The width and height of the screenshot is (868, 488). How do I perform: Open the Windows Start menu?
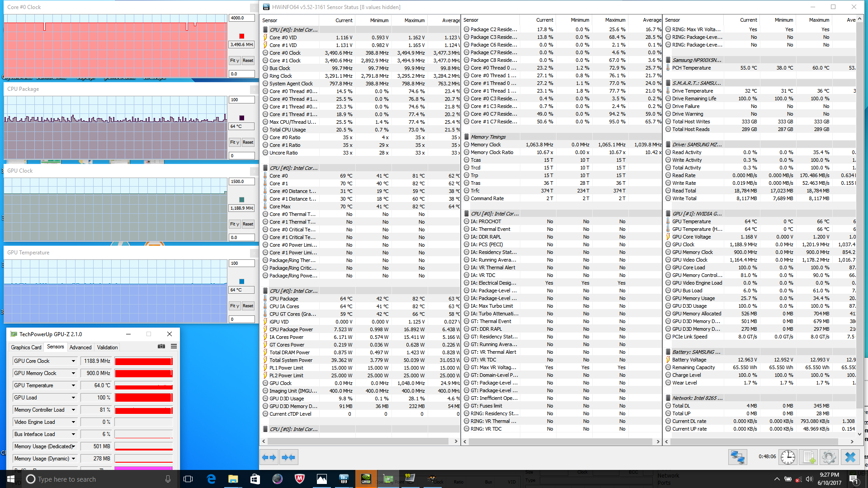11,479
